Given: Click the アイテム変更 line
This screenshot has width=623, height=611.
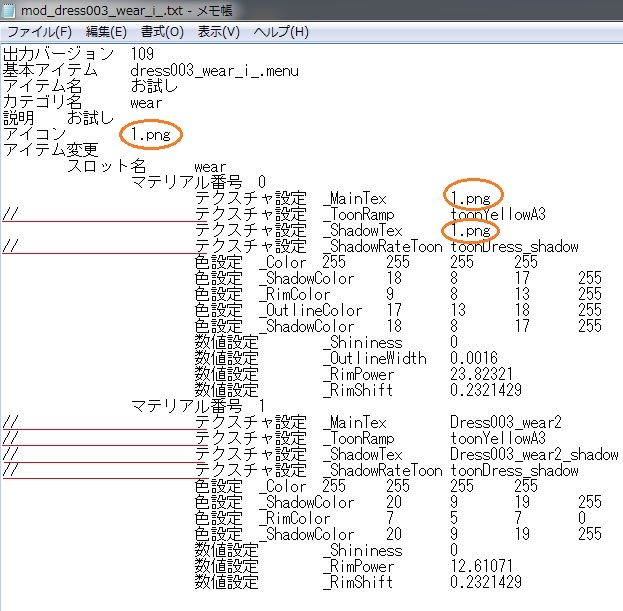Looking at the screenshot, I should [50, 150].
